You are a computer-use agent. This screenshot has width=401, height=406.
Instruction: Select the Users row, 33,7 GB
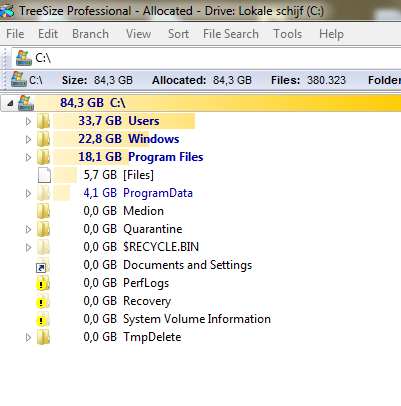[x=124, y=121]
